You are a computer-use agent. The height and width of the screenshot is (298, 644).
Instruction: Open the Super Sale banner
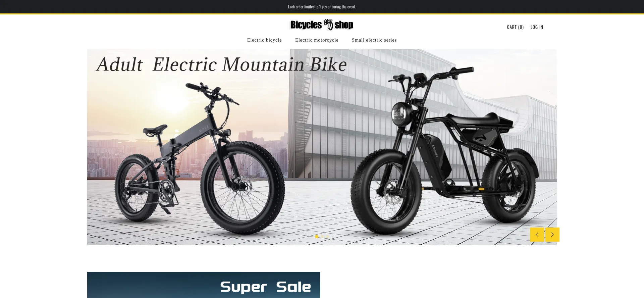point(203,285)
